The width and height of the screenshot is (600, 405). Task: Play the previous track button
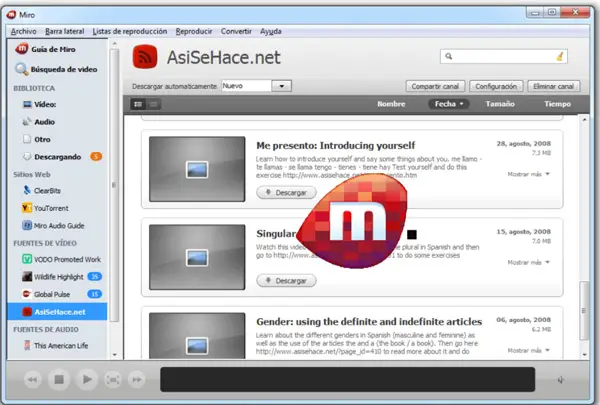click(33, 379)
